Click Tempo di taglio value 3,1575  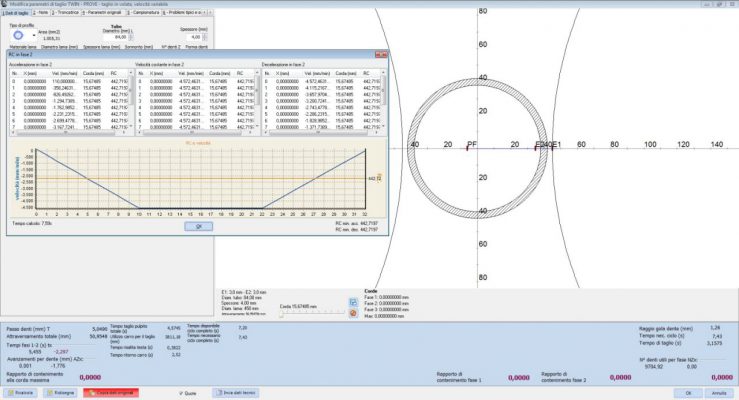click(716, 343)
